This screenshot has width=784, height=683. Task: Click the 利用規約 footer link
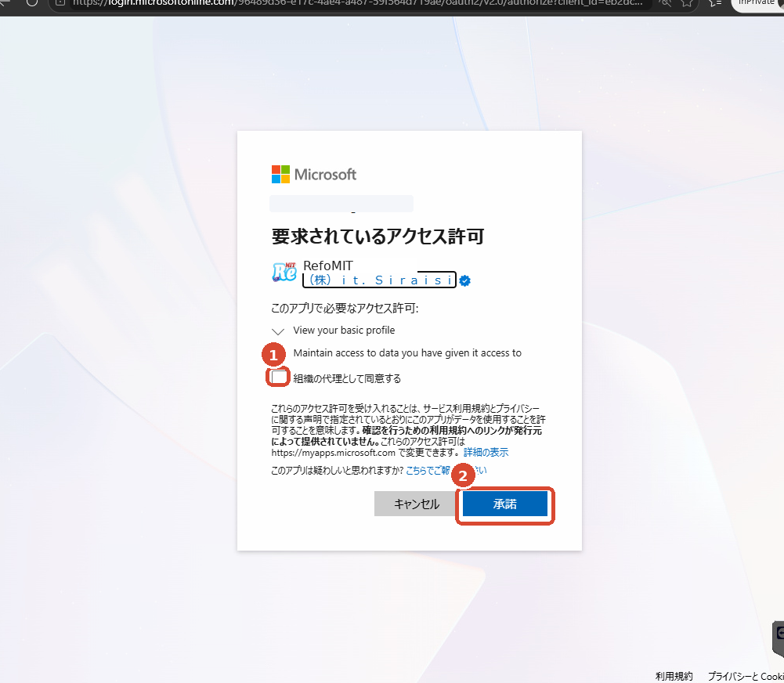674,676
